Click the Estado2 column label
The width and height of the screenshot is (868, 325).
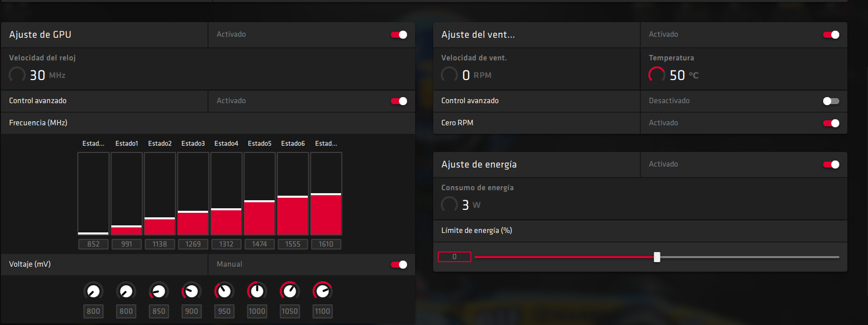[x=160, y=143]
